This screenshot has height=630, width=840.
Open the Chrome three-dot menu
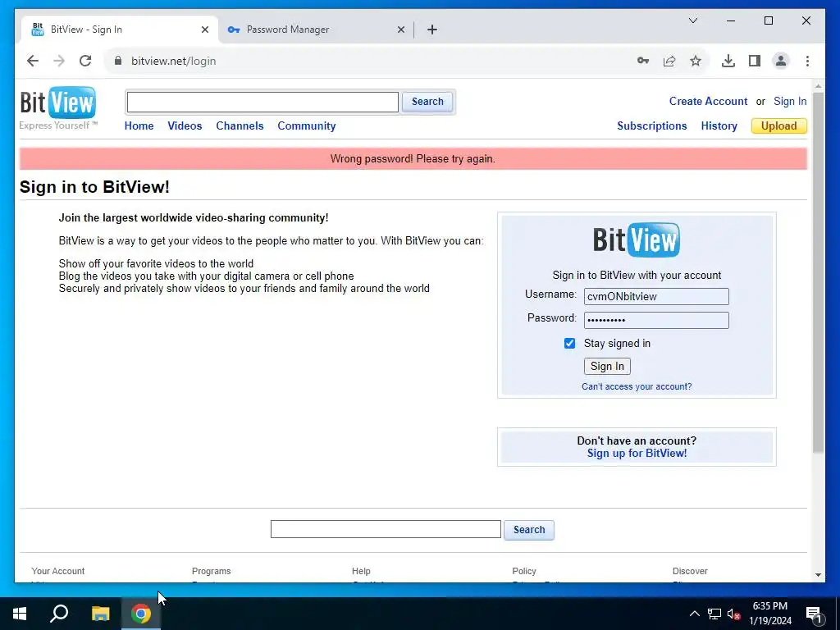807,61
